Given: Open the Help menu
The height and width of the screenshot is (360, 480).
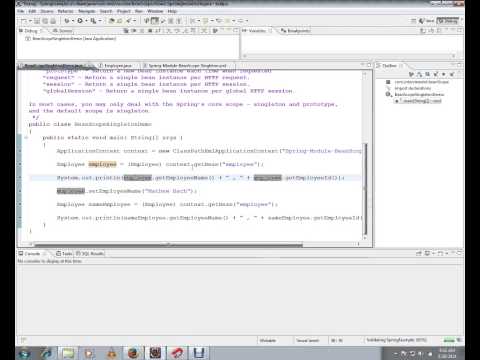Looking at the screenshot, I should point(172,11).
